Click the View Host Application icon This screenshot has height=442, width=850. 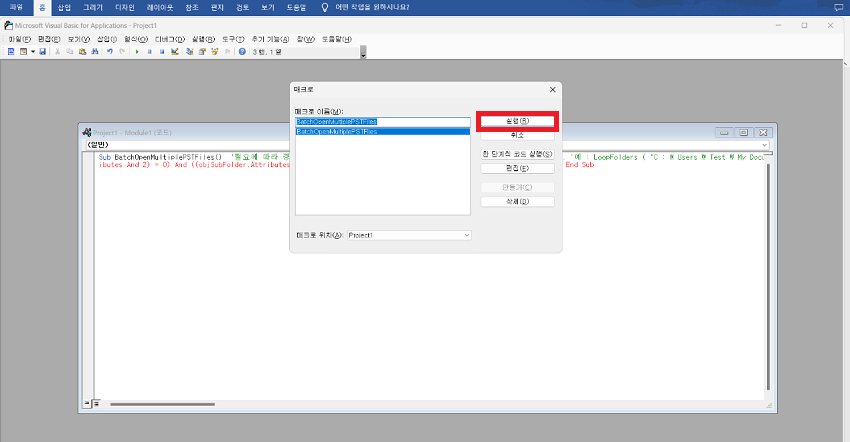point(11,51)
